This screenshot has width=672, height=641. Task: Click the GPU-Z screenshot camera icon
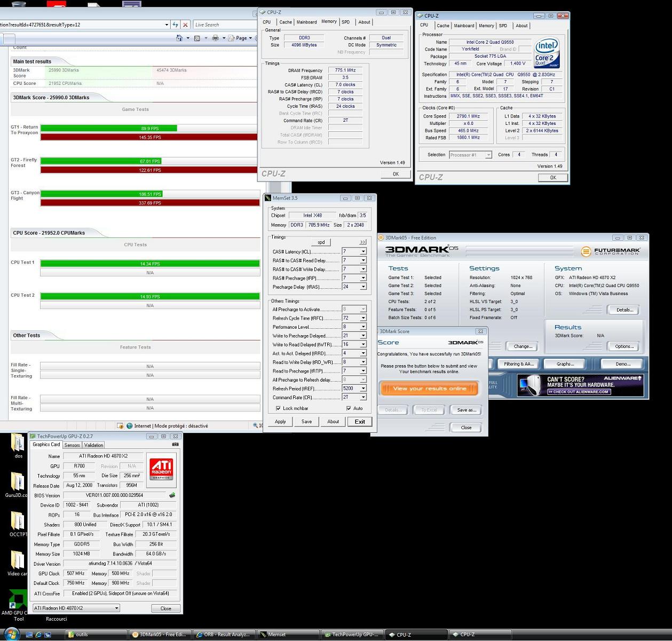tap(175, 444)
